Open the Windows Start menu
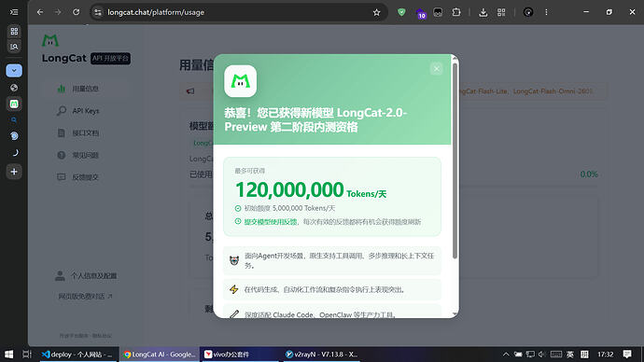644x362 pixels. click(8, 355)
